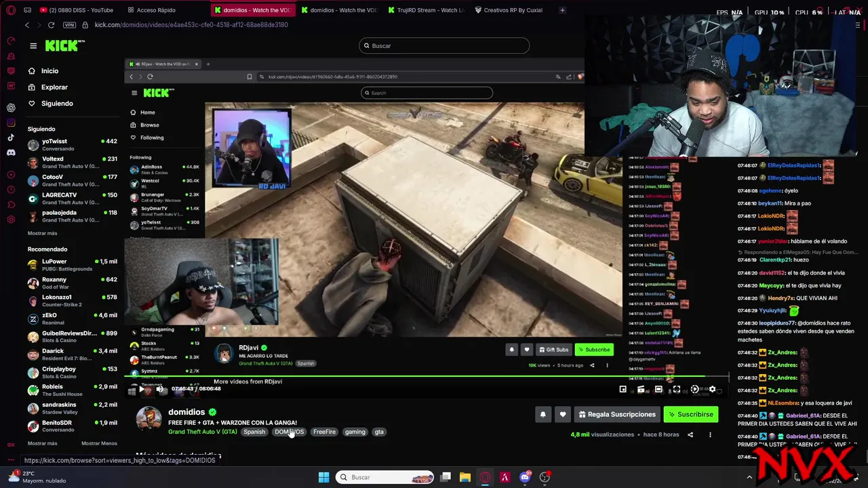Enter fullscreen on the video player
This screenshot has width=868, height=488.
tap(676, 389)
